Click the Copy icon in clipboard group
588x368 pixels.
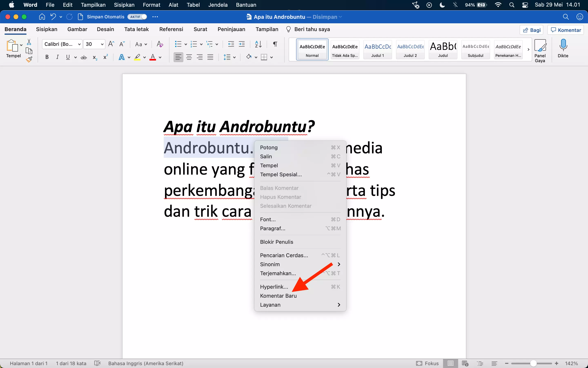click(x=29, y=51)
